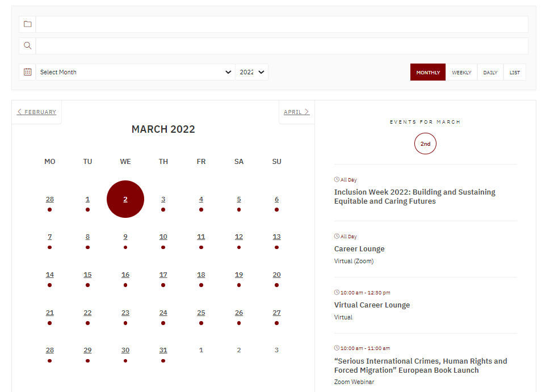
Task: Select March 29 on the calendar
Action: coord(87,350)
